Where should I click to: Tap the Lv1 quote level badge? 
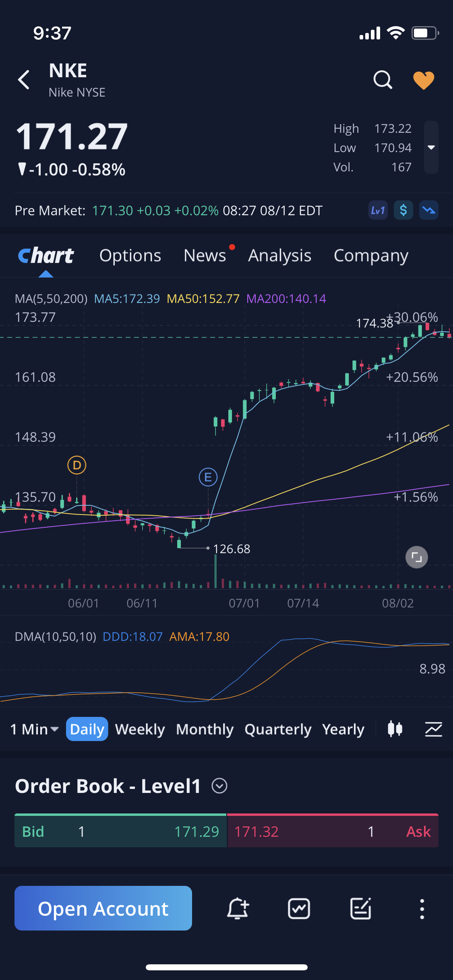coord(378,210)
